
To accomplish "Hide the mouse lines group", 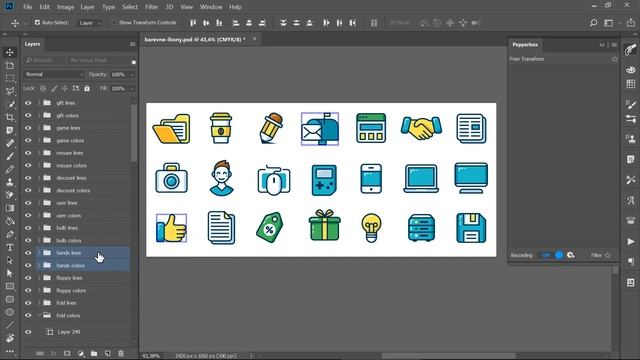I will [28, 153].
